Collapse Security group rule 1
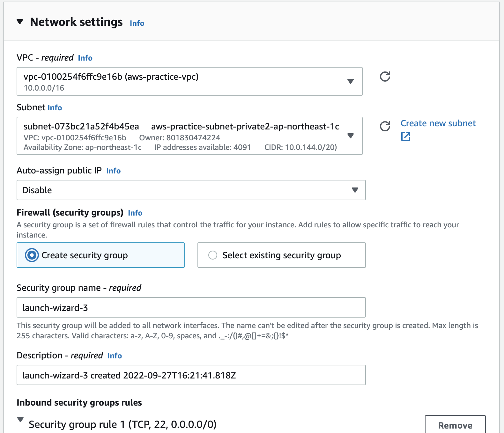Screen dimensions: 504x433 coord(20,420)
